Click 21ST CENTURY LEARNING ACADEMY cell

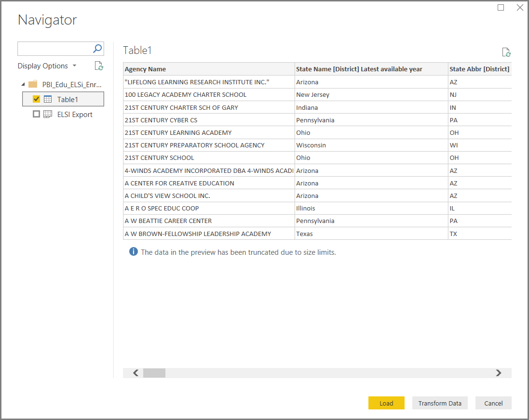click(209, 132)
